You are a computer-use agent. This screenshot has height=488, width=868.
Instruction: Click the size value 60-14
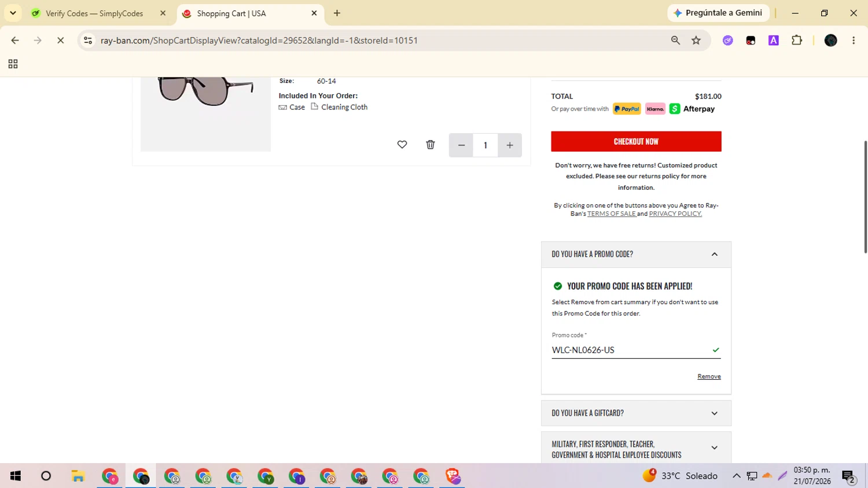[x=326, y=81]
